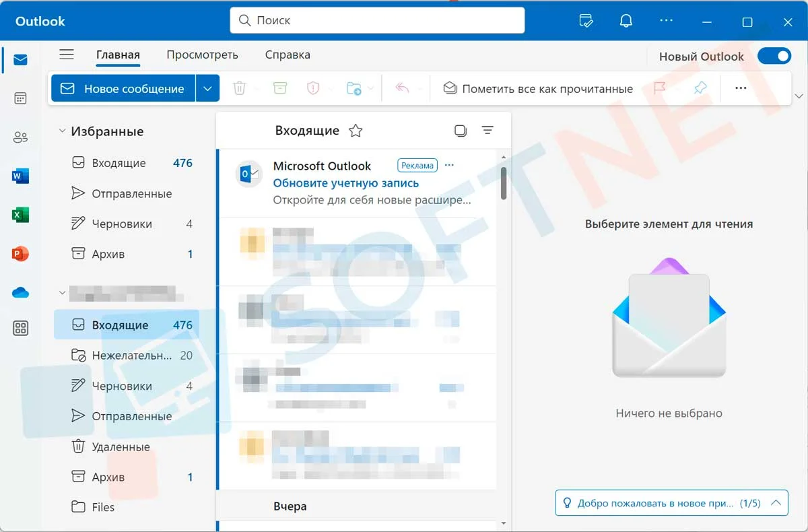The height and width of the screenshot is (532, 808).
Task: Click the Reply all arrow icon
Action: tap(403, 88)
